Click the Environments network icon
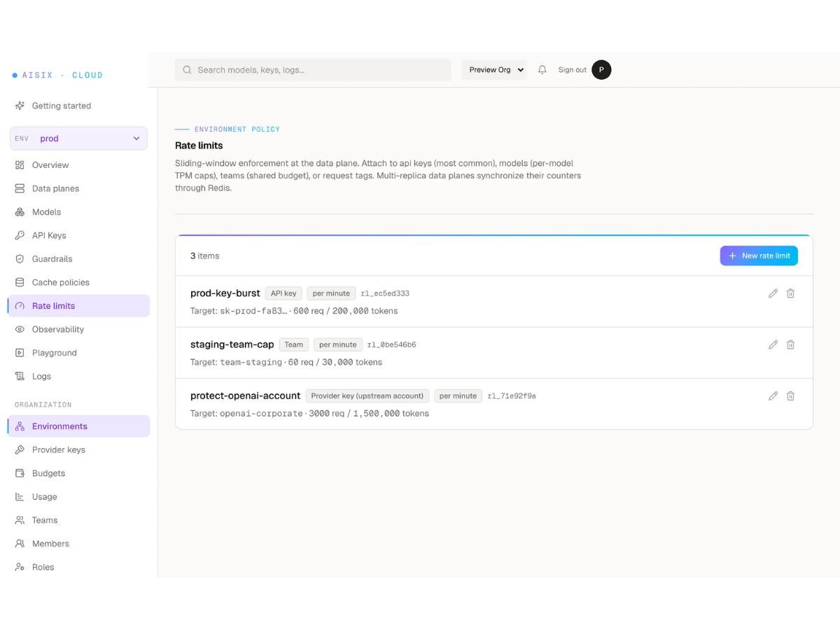 click(x=20, y=426)
